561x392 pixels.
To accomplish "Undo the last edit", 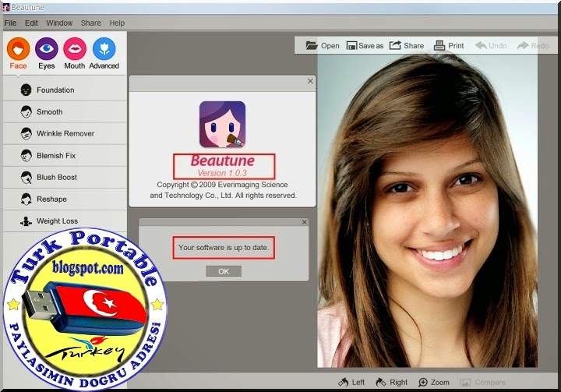I will pos(491,45).
